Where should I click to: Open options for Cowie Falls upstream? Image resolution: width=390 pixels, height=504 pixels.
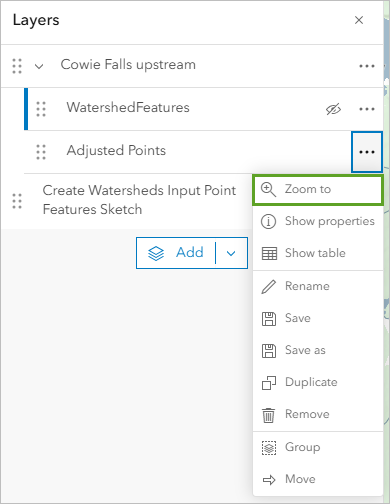coord(367,66)
